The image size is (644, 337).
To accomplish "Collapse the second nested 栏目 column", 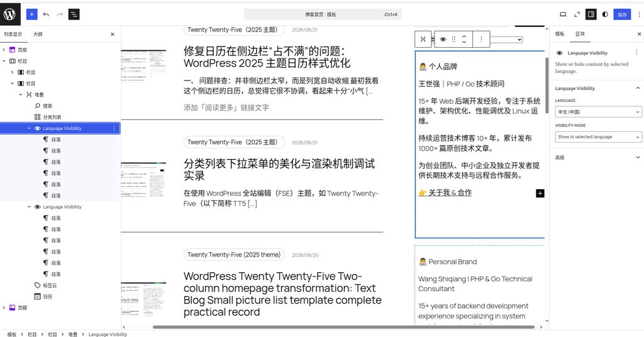I will 13,84.
